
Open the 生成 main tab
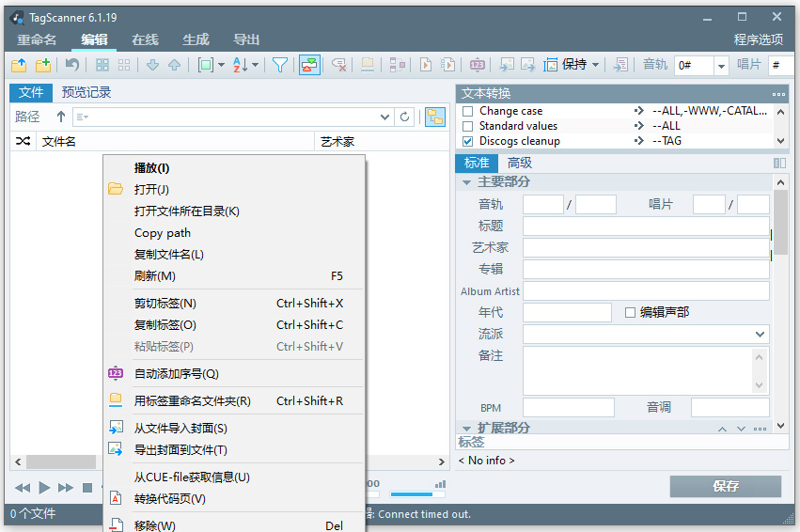196,39
